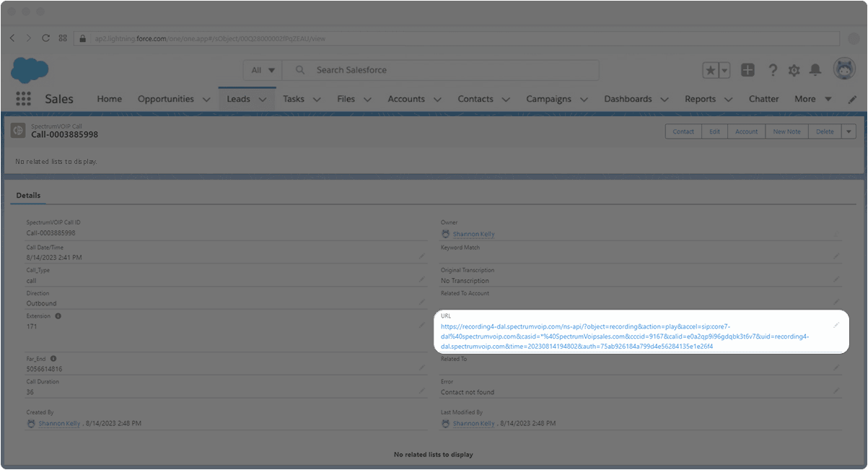View the Extension field info icon
Viewport: 868px width, 470px height.
tap(58, 315)
